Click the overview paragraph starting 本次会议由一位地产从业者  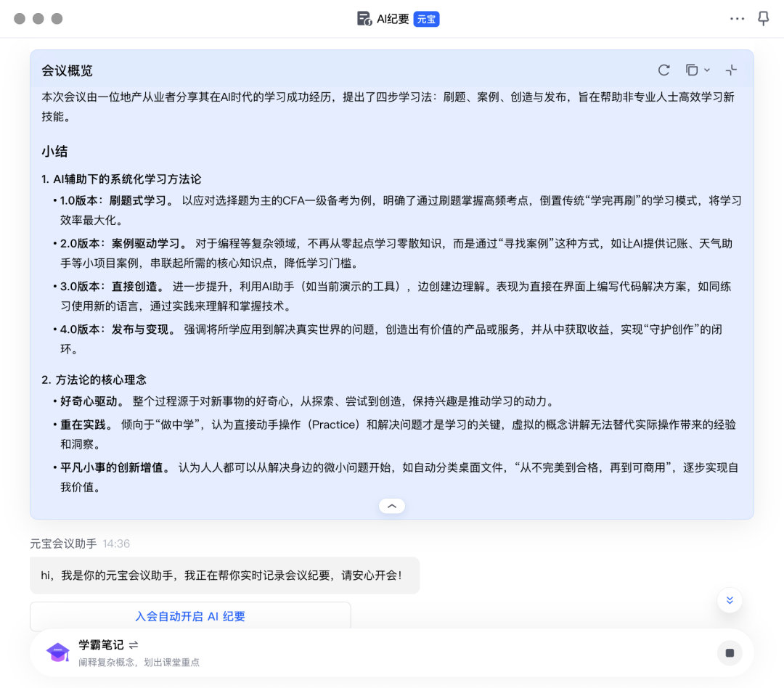tap(388, 107)
